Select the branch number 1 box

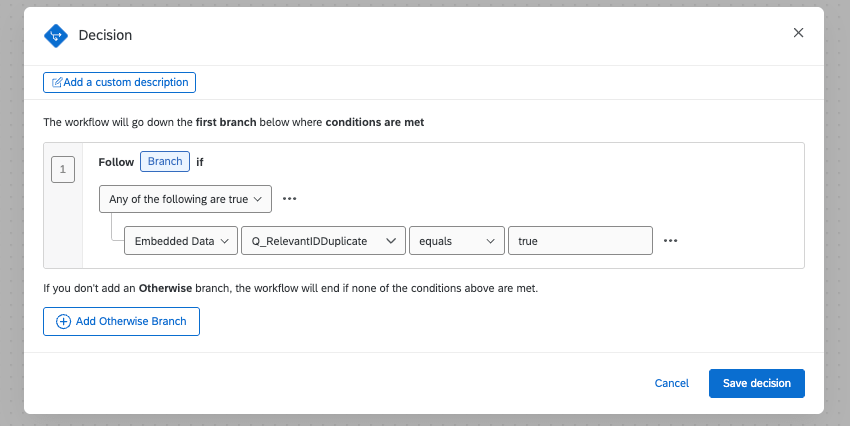click(63, 171)
